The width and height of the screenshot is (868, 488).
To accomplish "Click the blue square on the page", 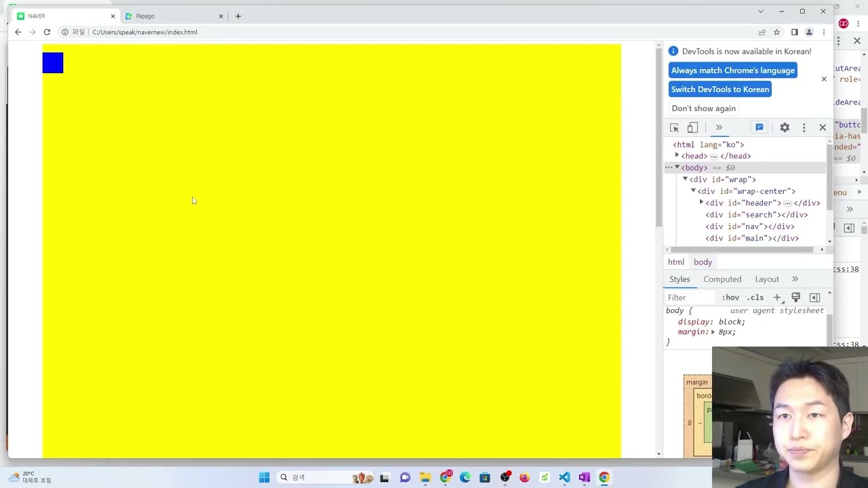I will click(53, 63).
